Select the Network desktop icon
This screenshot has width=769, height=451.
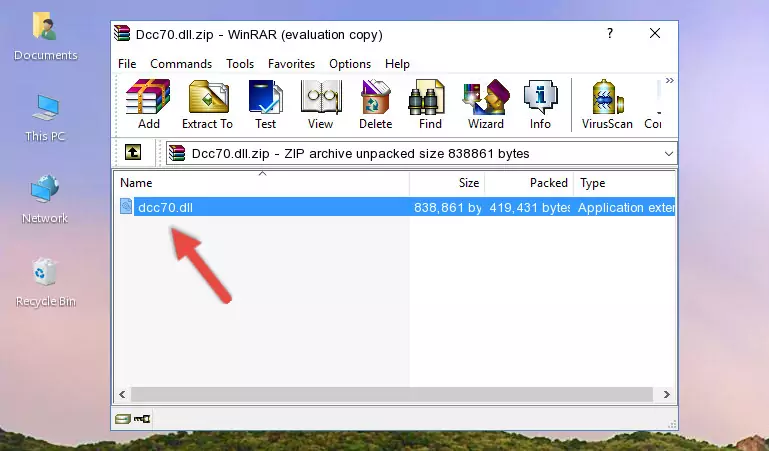point(45,200)
